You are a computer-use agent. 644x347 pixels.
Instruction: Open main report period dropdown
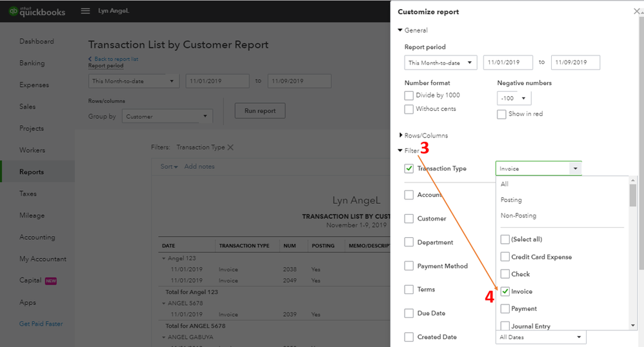[134, 81]
